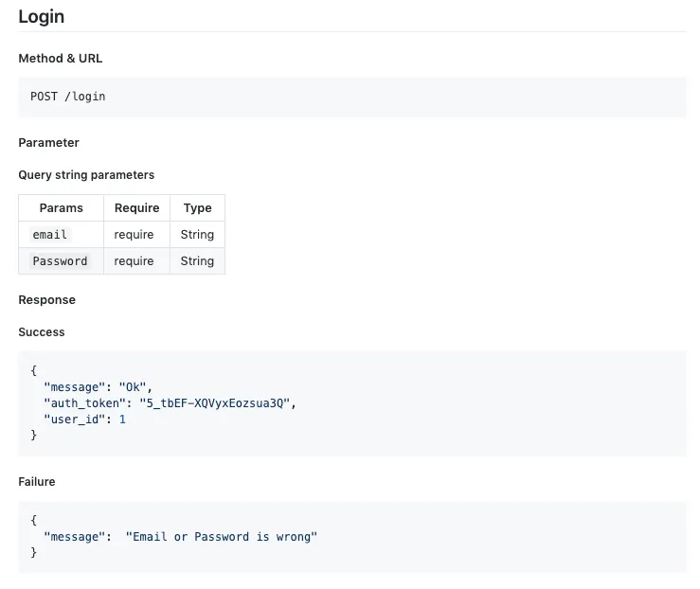Screen dimensions: 700x589
Task: Click the Require column header
Action: (136, 208)
